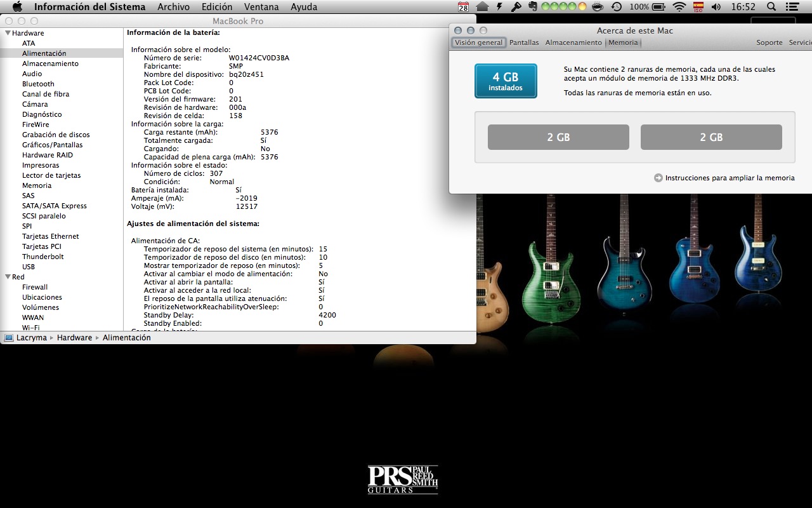This screenshot has width=812, height=508.
Task: Select Memoria in the hardware sidebar
Action: point(37,185)
